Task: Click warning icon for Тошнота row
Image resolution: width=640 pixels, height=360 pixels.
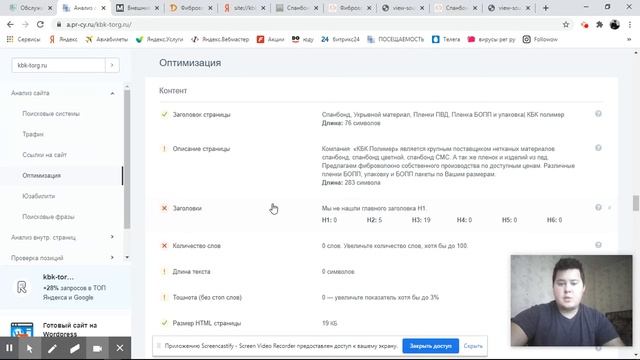Action: [x=164, y=298]
